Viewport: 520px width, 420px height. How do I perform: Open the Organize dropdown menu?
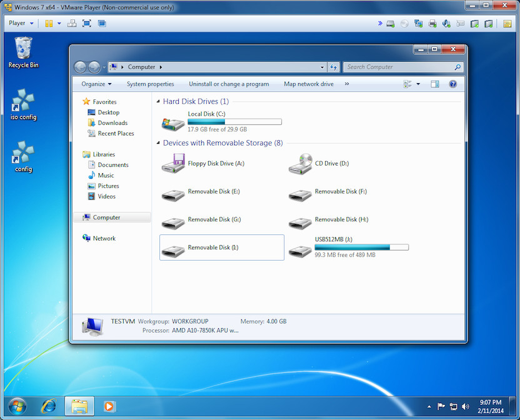tap(96, 84)
